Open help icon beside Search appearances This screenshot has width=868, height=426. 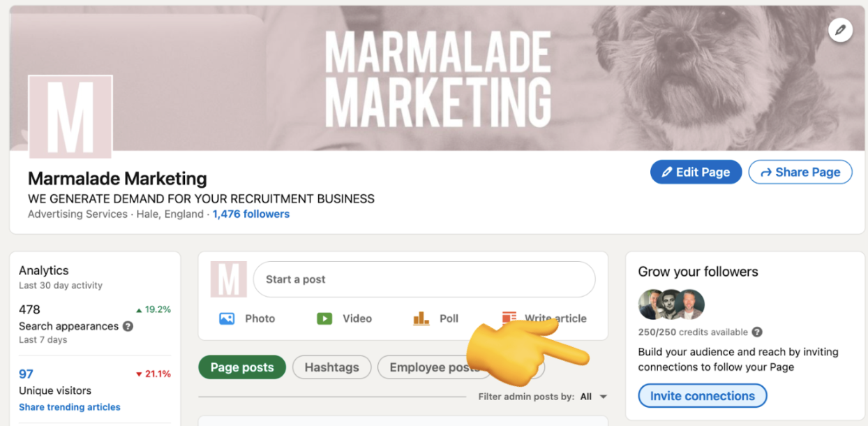[x=128, y=326]
